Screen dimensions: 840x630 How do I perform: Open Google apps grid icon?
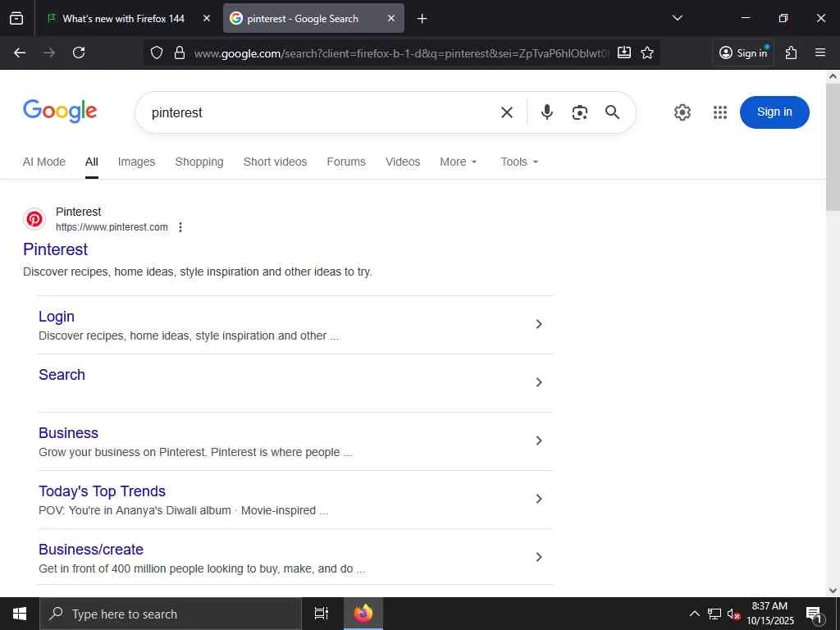(720, 112)
